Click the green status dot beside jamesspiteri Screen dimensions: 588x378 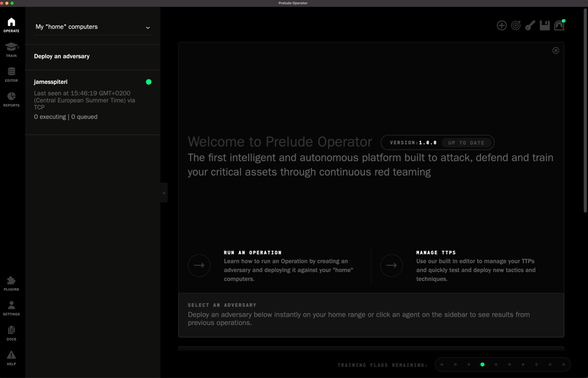tap(149, 82)
